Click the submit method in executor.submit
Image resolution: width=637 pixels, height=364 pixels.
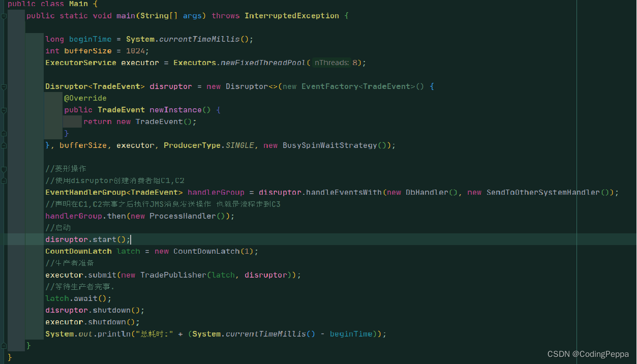point(102,275)
